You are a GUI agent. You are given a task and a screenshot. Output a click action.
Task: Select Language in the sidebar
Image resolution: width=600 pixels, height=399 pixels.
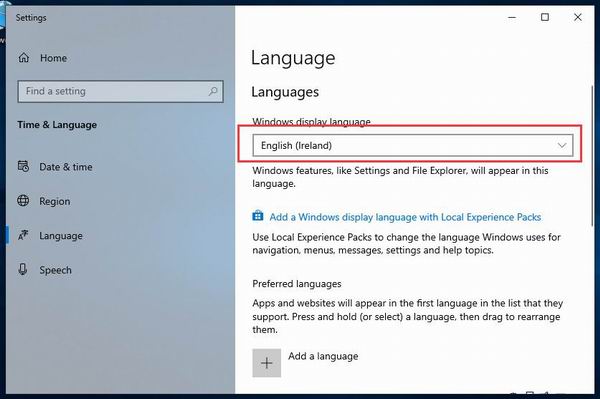(61, 236)
